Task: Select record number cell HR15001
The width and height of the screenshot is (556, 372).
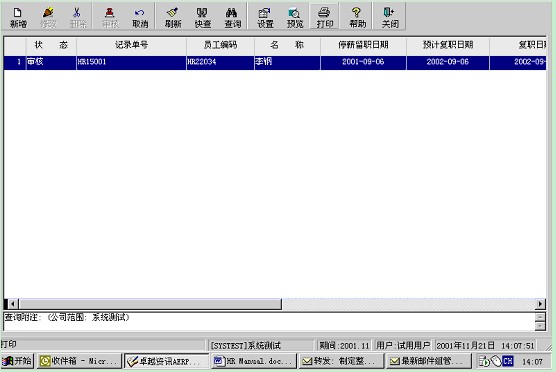Action: (x=131, y=62)
